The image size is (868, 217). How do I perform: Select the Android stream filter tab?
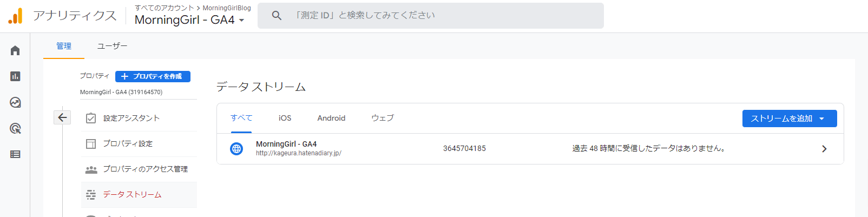(x=331, y=118)
